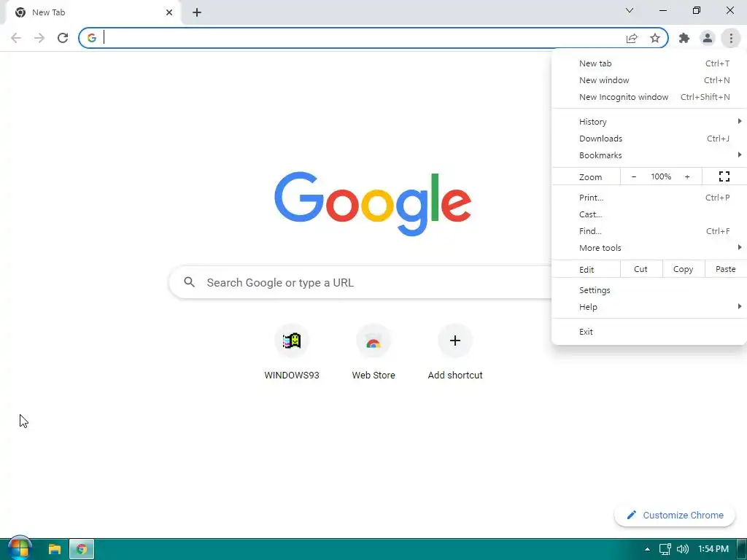Open the profile avatar button
The image size is (747, 560).
click(708, 38)
